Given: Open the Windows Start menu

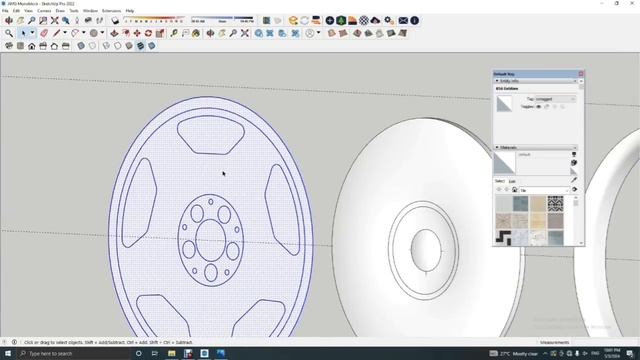Looking at the screenshot, I should (8, 353).
